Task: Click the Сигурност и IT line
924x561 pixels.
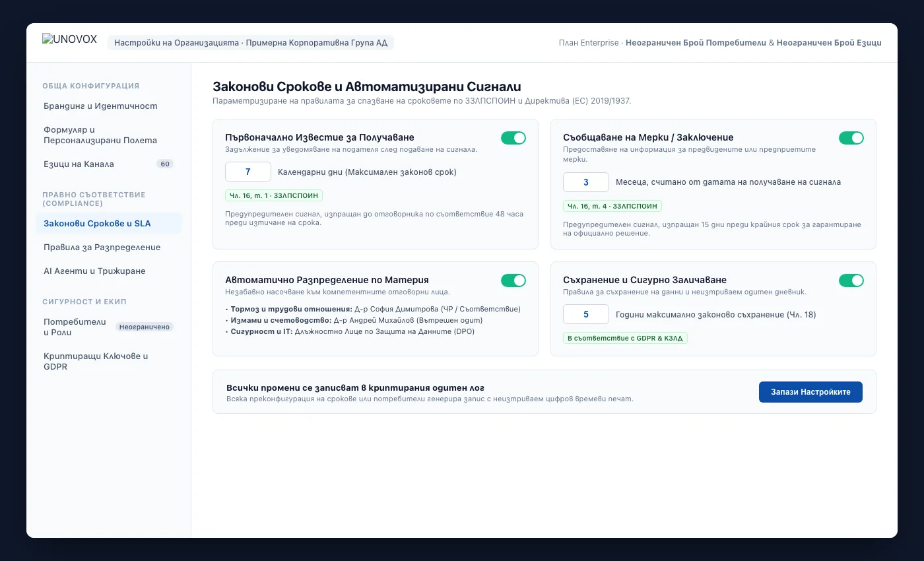Action: pos(350,331)
